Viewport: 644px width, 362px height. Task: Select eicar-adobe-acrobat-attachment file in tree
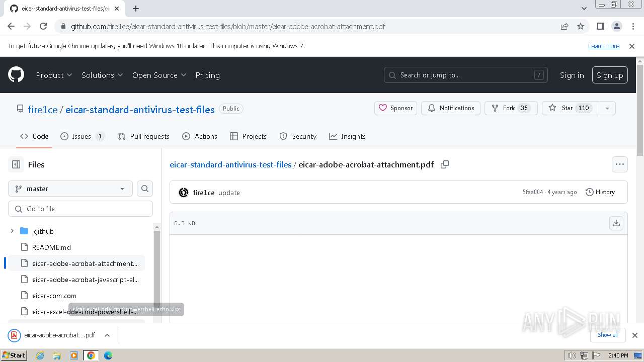click(76, 263)
